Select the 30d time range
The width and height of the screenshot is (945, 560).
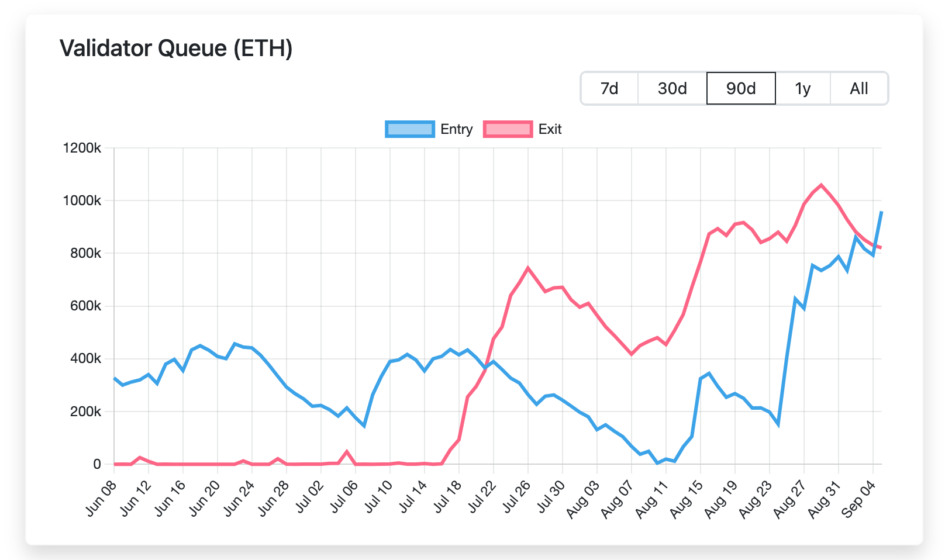point(672,88)
